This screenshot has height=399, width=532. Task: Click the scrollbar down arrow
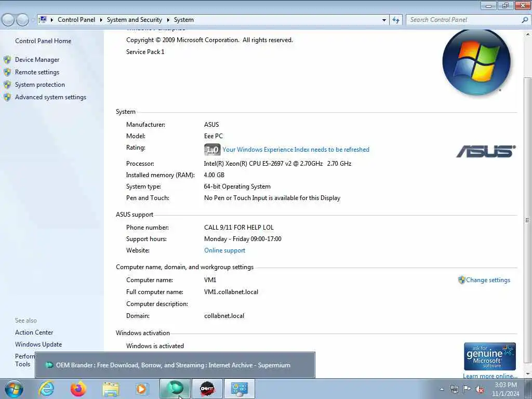(528, 374)
